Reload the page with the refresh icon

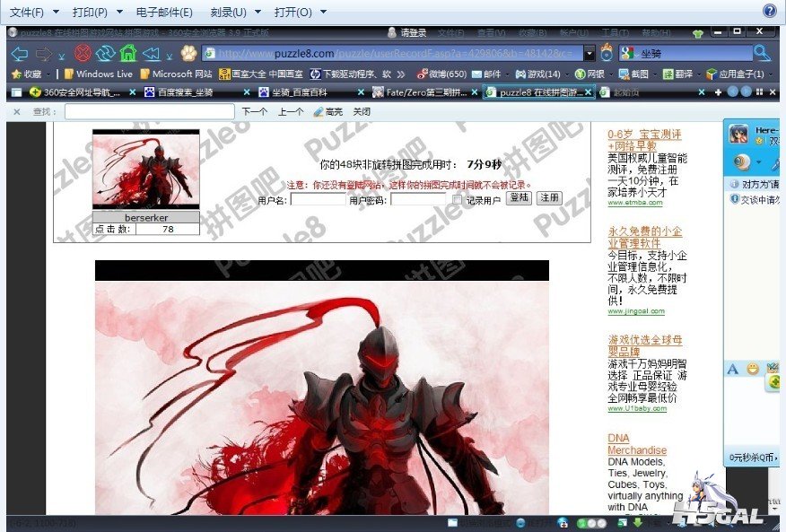106,53
